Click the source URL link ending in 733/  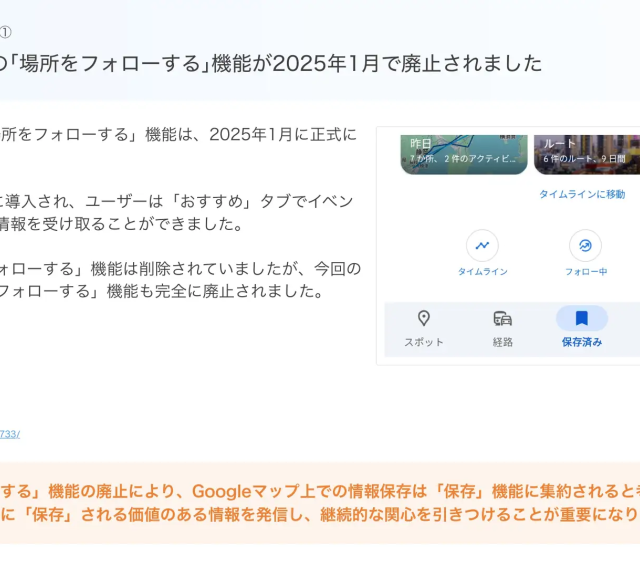[10, 434]
